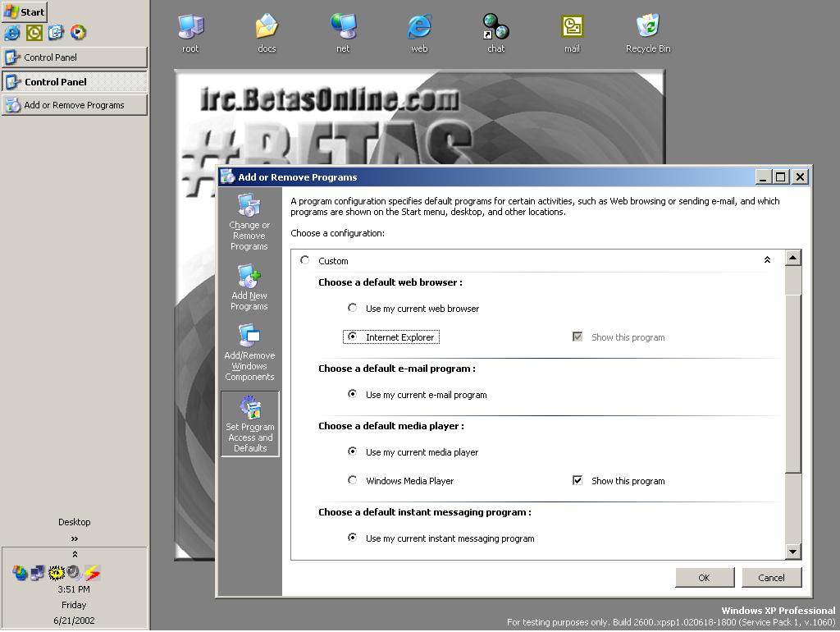Select Use my current e-mail program

(352, 394)
